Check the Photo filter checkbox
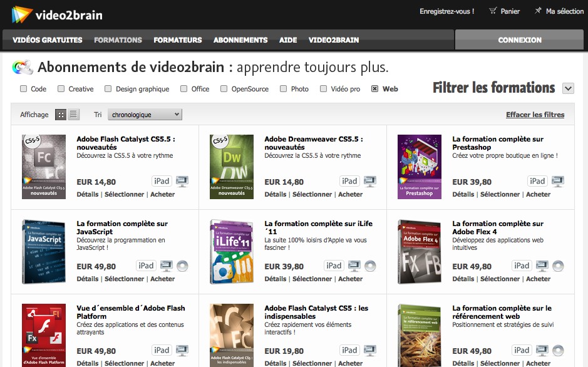 coord(284,89)
